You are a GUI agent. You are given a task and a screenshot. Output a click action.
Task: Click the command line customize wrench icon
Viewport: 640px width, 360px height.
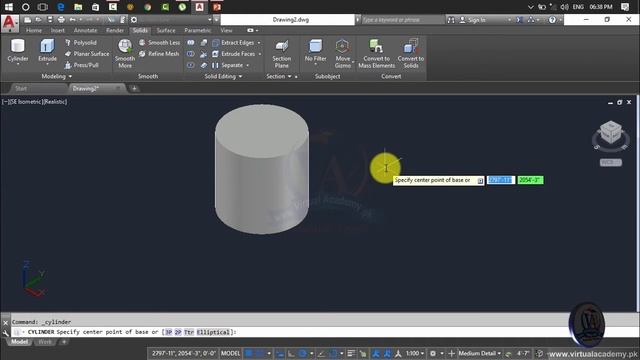point(5,333)
